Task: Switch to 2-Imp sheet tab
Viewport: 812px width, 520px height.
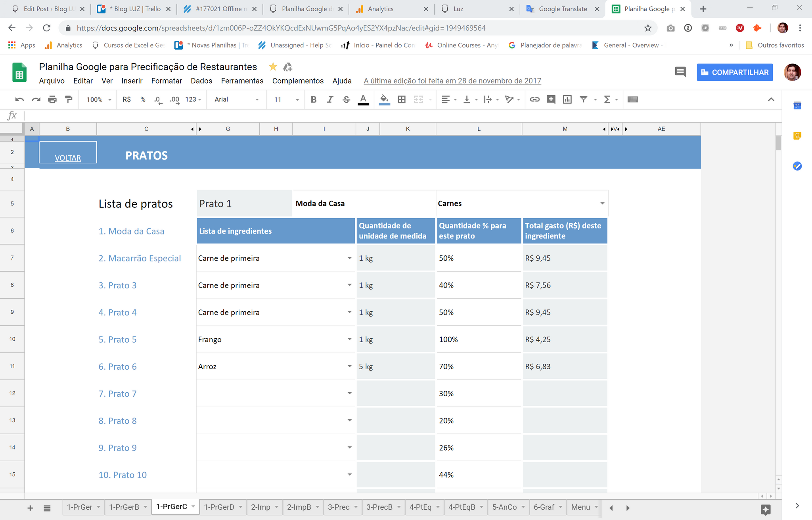Action: click(264, 507)
